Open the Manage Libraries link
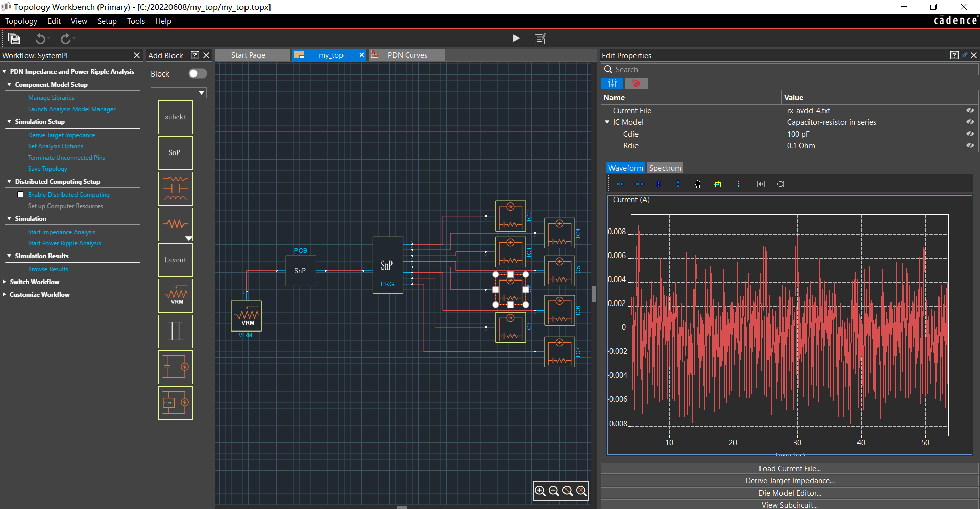This screenshot has width=980, height=509. coord(51,98)
